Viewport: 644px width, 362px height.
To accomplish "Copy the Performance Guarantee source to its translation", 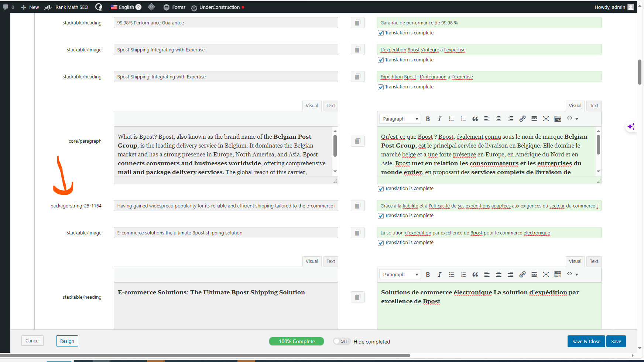I will tap(357, 23).
